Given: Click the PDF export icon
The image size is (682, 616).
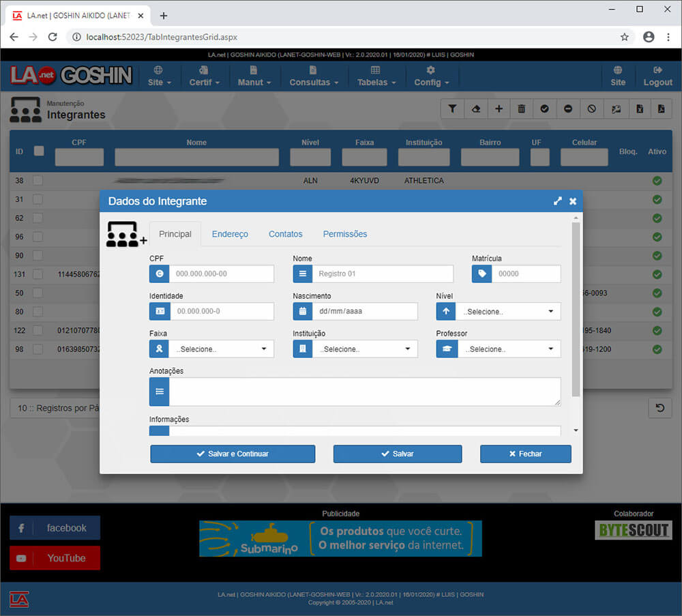Looking at the screenshot, I should 661,108.
